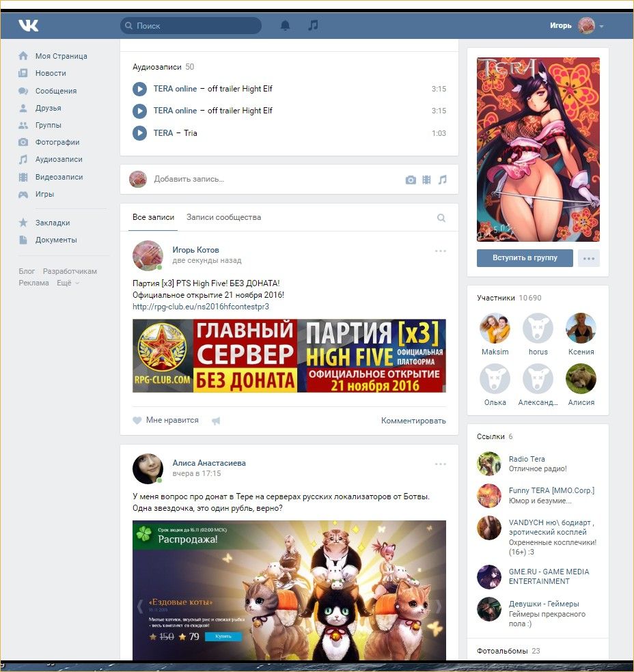Image resolution: width=634 pixels, height=672 pixels.
Task: Open the Участники members list header
Action: tap(509, 298)
